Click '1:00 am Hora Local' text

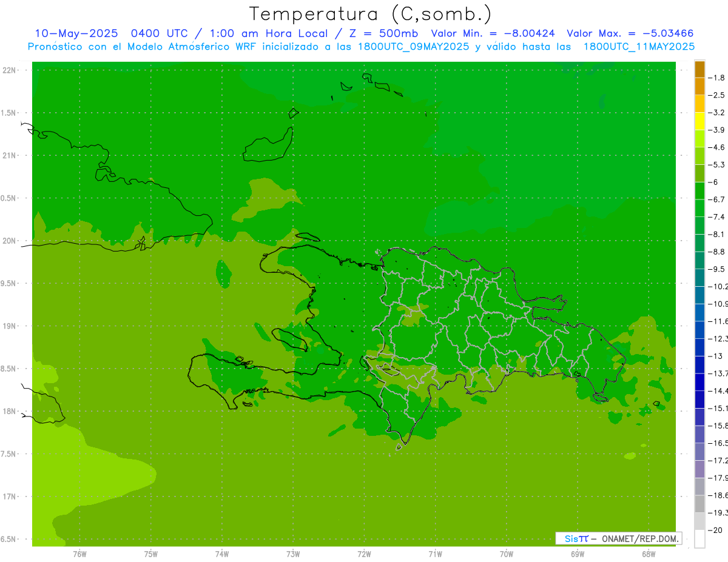[269, 33]
